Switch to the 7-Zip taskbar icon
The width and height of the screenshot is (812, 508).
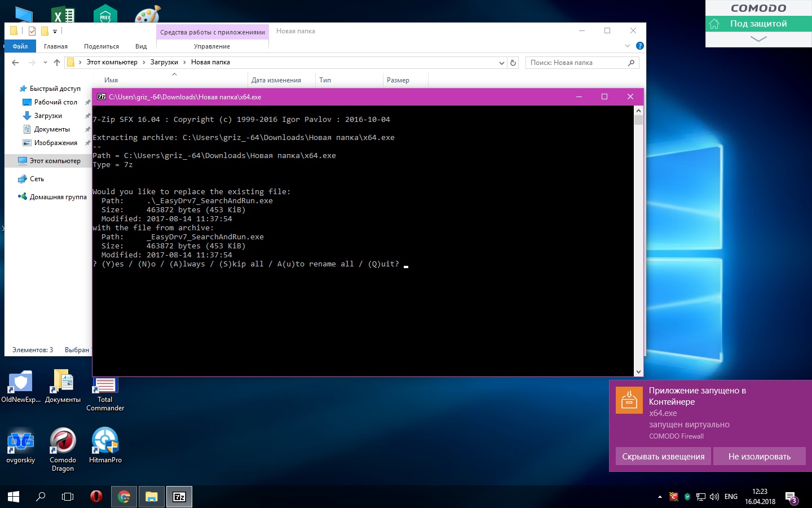pos(179,497)
